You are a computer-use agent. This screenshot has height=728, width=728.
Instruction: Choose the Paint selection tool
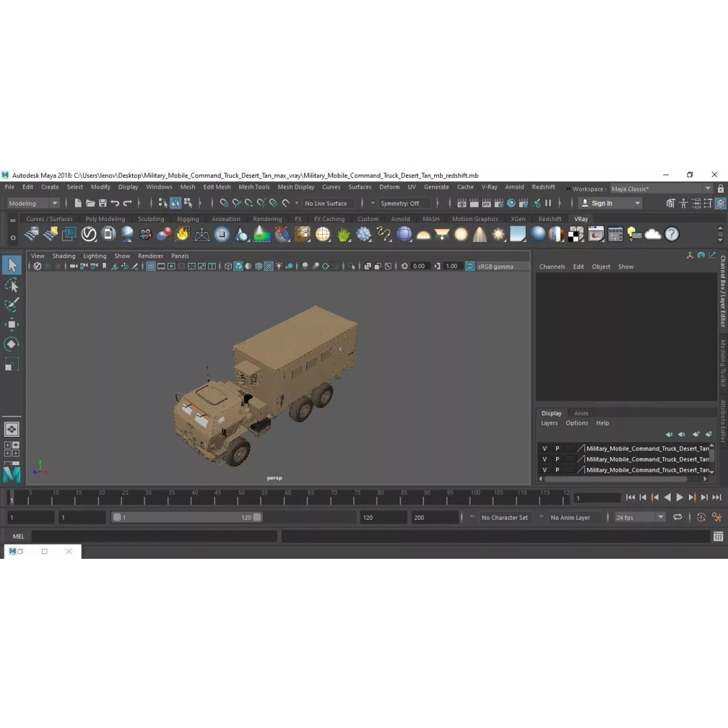12,305
